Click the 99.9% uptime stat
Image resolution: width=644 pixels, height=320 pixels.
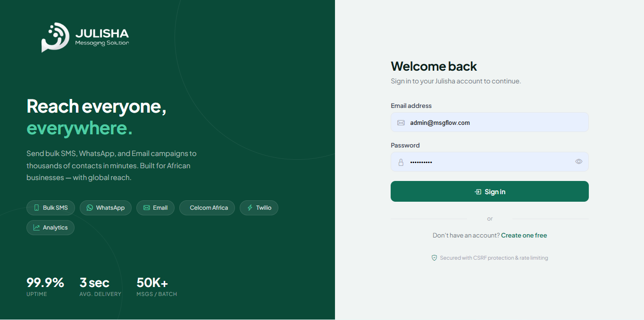[x=45, y=287]
